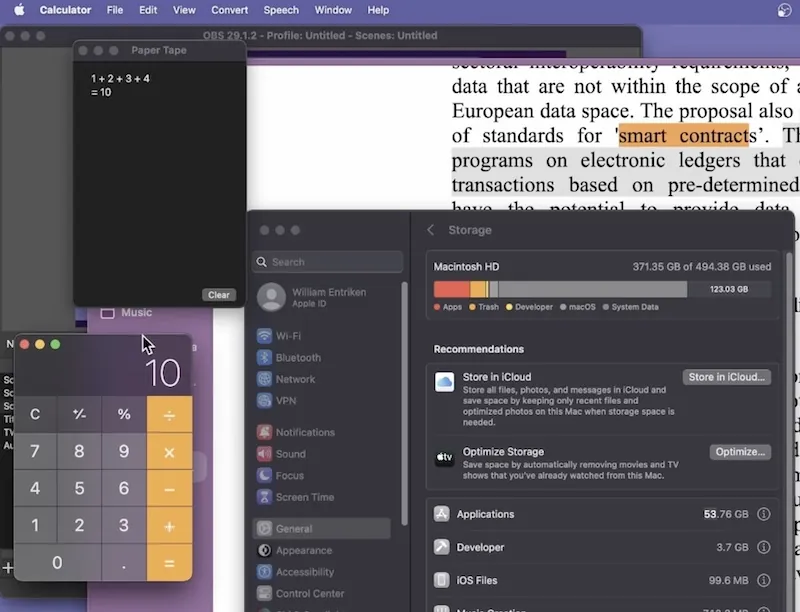Open the View menu
Screen dimensions: 800x612
184,10
